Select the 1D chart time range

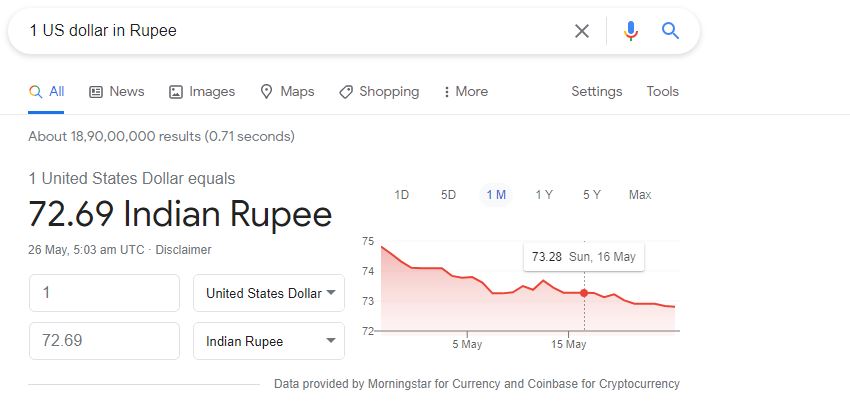(402, 195)
